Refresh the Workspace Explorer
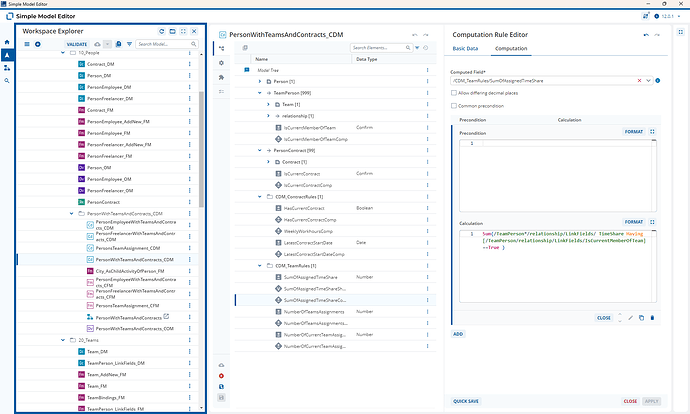The image size is (690, 414). (161, 31)
